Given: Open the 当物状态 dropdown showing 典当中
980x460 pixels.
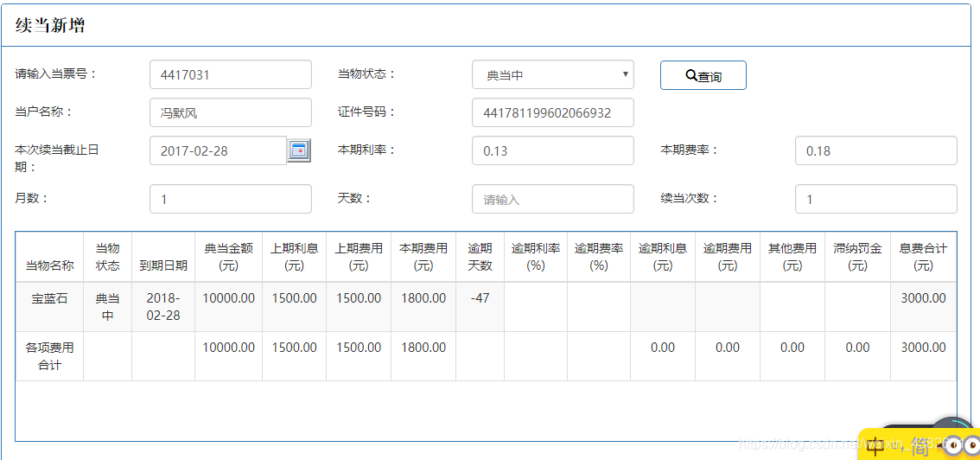Looking at the screenshot, I should coord(552,75).
